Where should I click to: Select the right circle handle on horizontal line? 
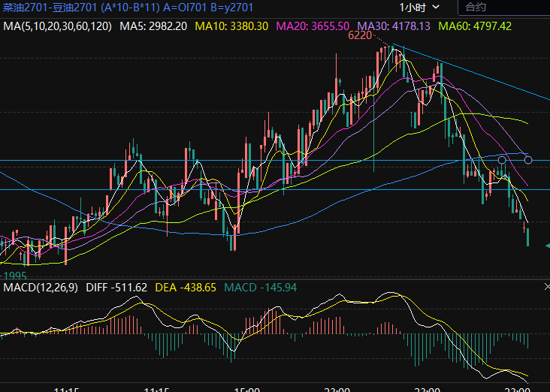click(x=528, y=160)
